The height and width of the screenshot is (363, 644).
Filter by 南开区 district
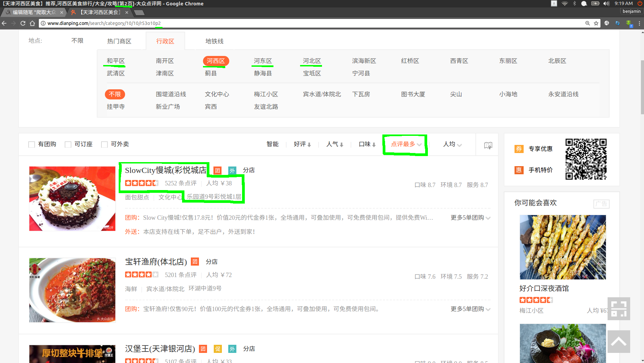pos(165,61)
